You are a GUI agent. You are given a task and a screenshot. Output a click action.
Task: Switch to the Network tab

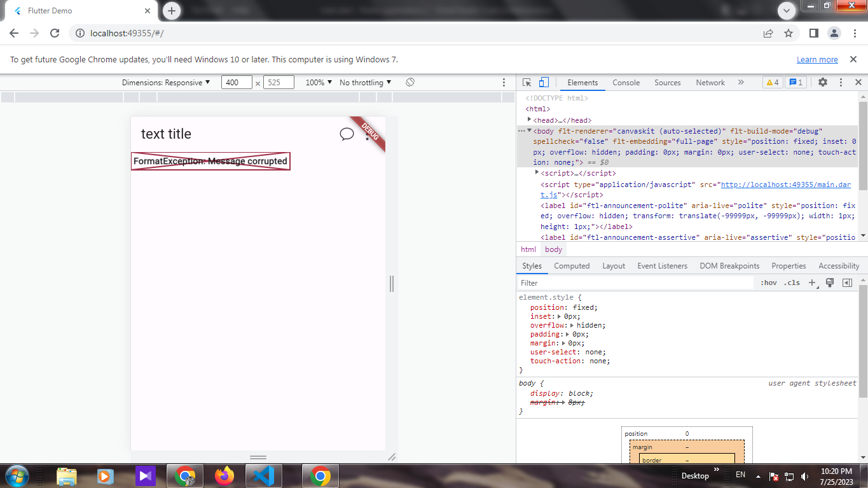tap(710, 83)
